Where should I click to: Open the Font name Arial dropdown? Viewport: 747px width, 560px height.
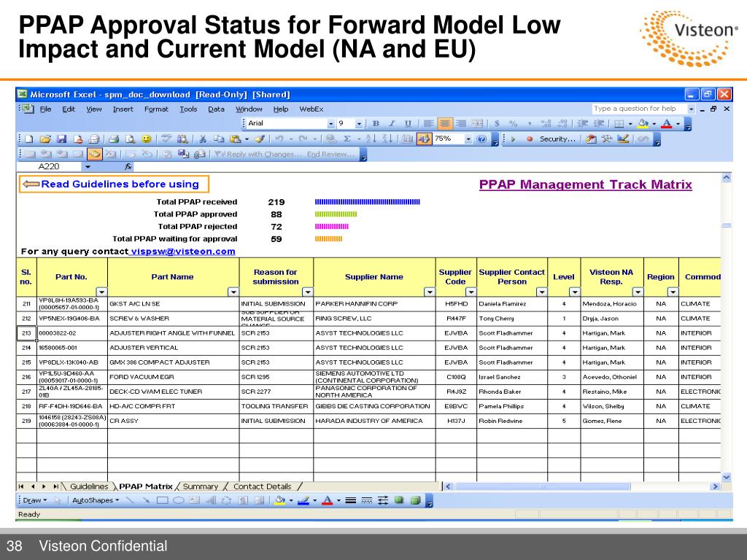pyautogui.click(x=330, y=124)
